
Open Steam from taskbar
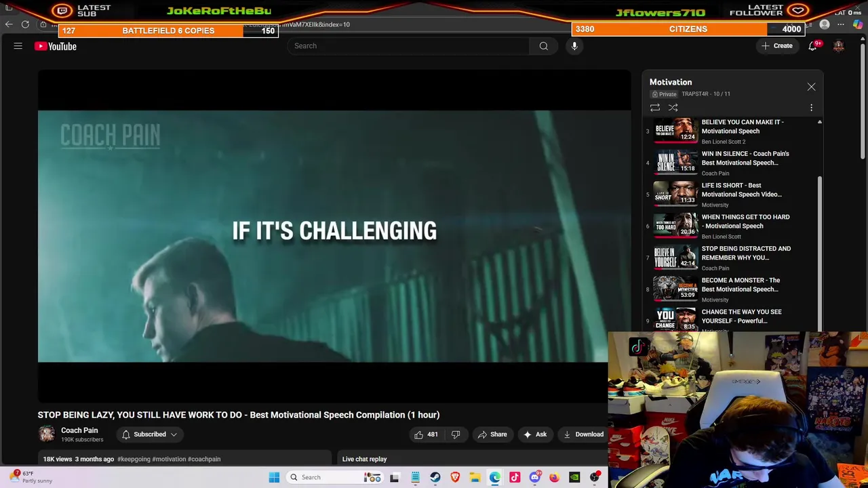click(435, 477)
